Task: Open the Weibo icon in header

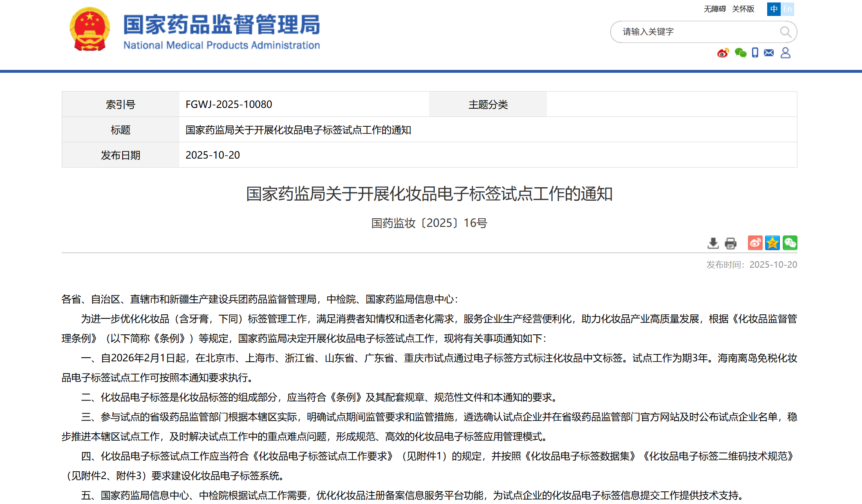Action: pos(723,53)
